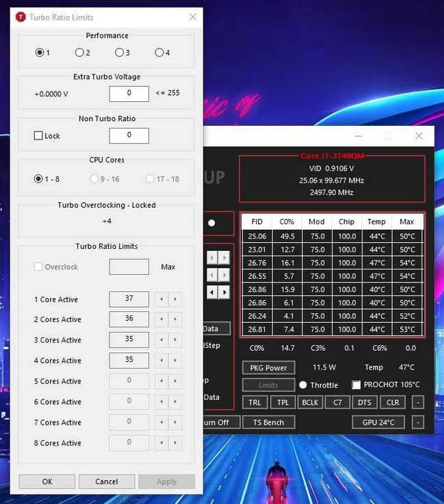Click the minus button beside GPU 24°C
This screenshot has height=504, width=444.
coord(418,423)
